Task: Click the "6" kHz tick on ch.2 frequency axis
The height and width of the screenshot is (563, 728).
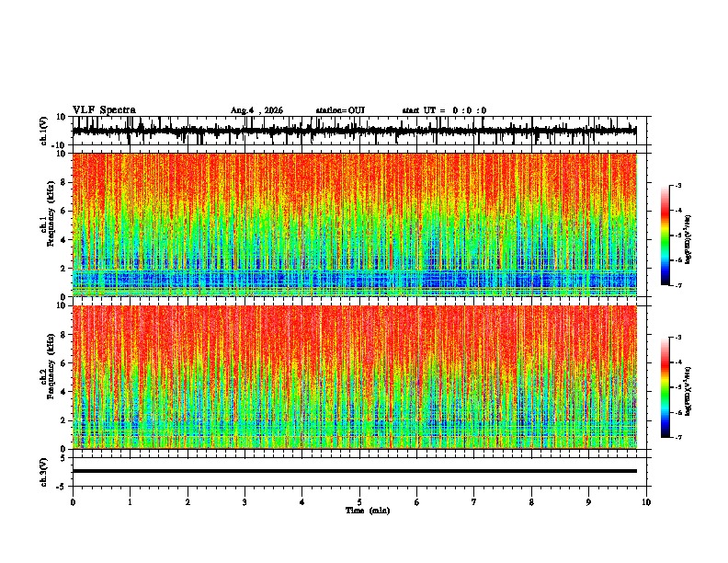Action: click(x=63, y=363)
